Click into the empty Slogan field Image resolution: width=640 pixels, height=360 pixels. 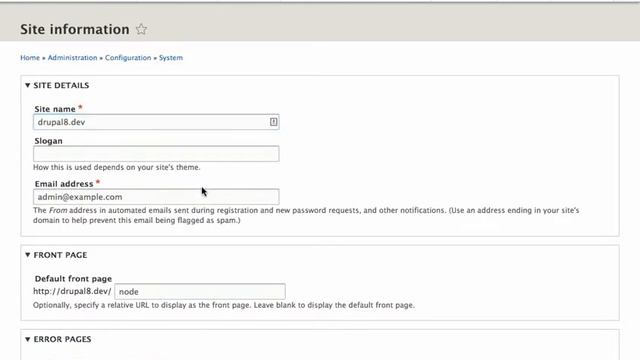pos(156,154)
